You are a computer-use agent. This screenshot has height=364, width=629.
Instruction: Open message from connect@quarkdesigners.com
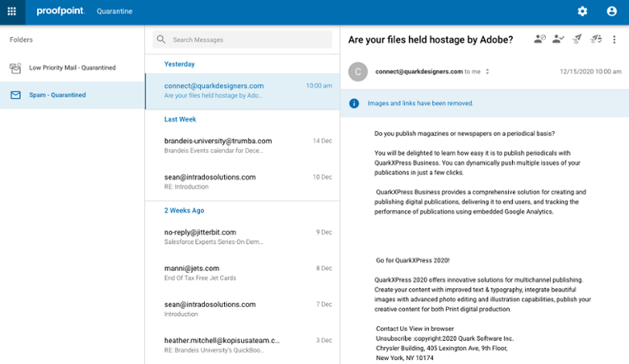[242, 91]
